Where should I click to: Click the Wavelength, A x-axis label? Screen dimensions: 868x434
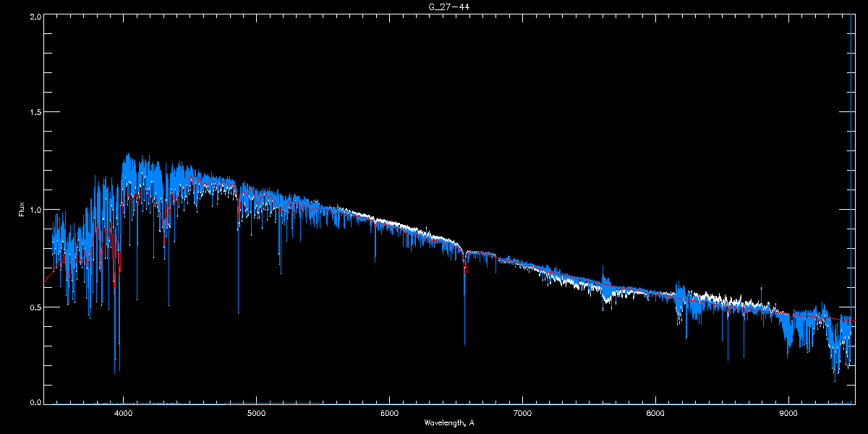[x=448, y=423]
